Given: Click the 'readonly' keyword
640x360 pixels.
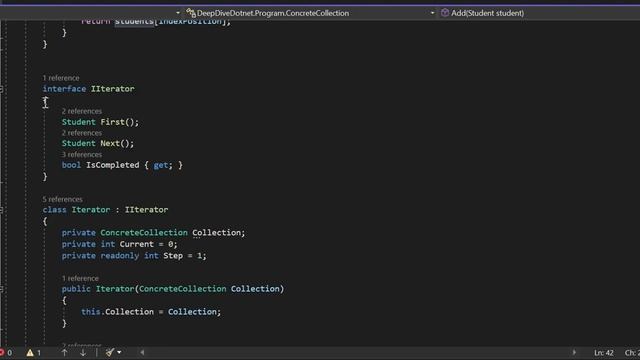Looking at the screenshot, I should click(120, 256).
